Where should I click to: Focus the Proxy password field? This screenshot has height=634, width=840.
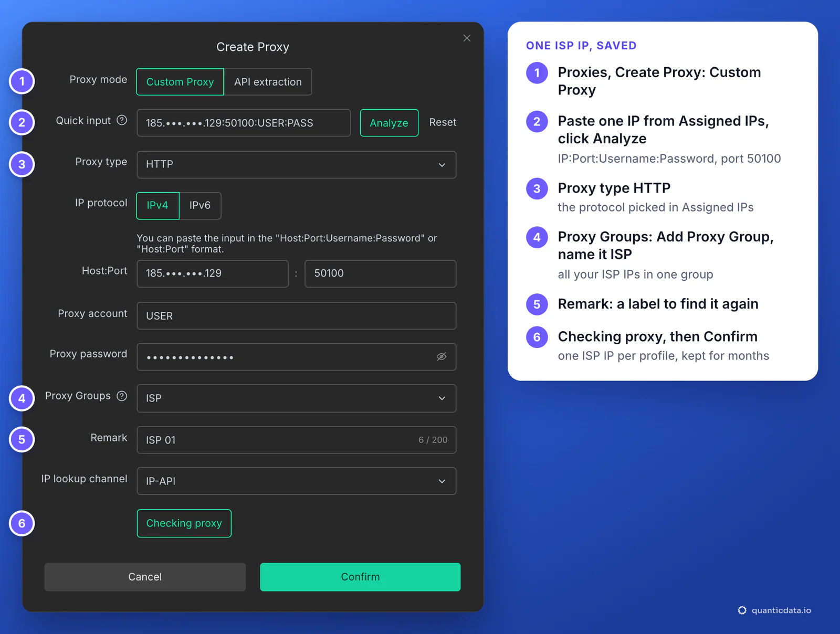[x=297, y=357]
